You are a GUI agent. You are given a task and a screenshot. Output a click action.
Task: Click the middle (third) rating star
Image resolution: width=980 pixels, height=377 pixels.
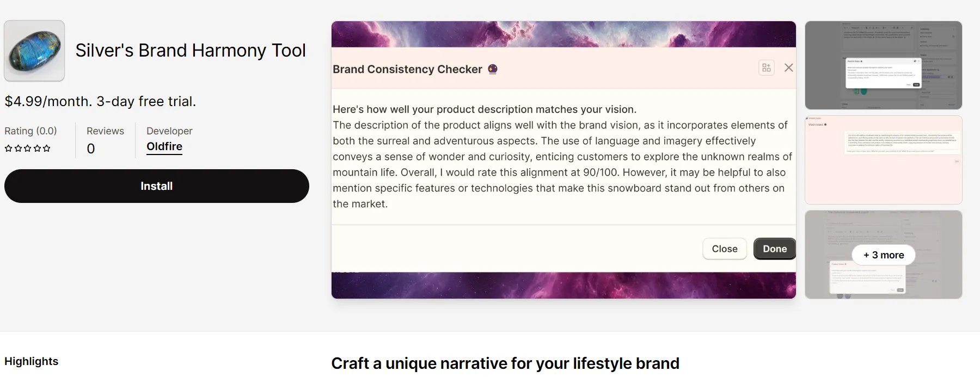pyautogui.click(x=27, y=148)
